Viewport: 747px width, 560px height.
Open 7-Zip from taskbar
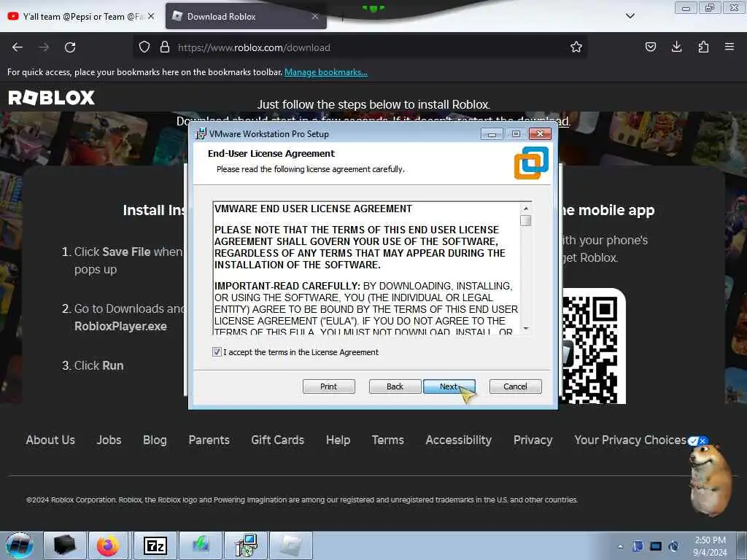coord(155,545)
